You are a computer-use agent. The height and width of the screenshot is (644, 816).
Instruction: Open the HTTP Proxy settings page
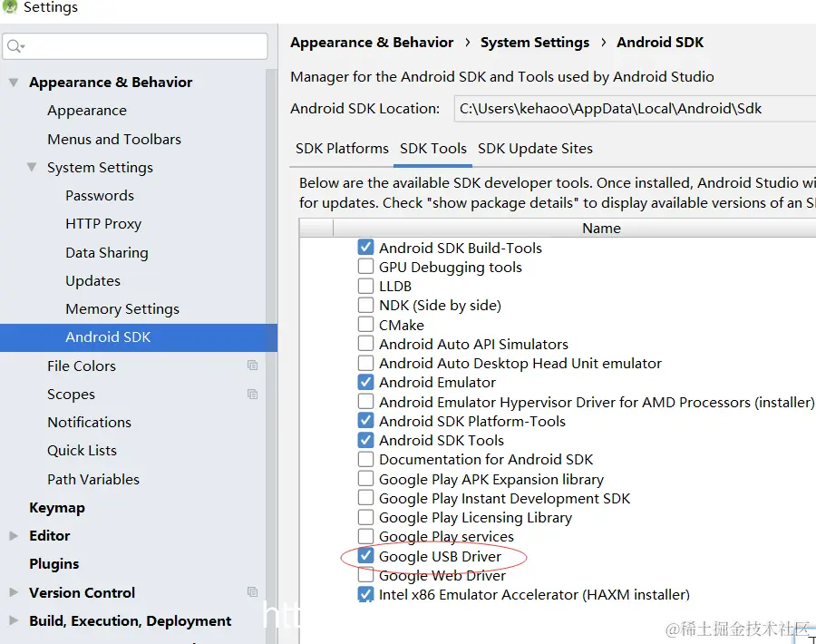103,224
